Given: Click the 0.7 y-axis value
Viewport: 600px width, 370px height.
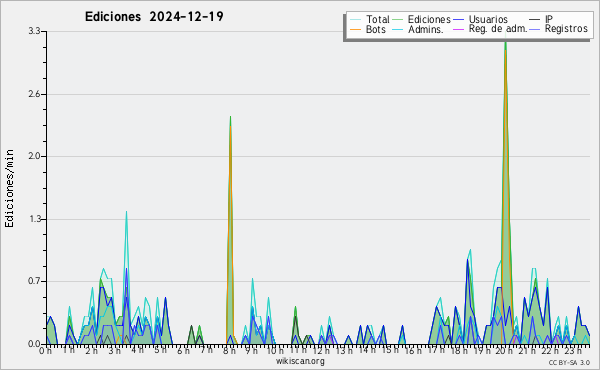Looking at the screenshot, I should pyautogui.click(x=34, y=282).
